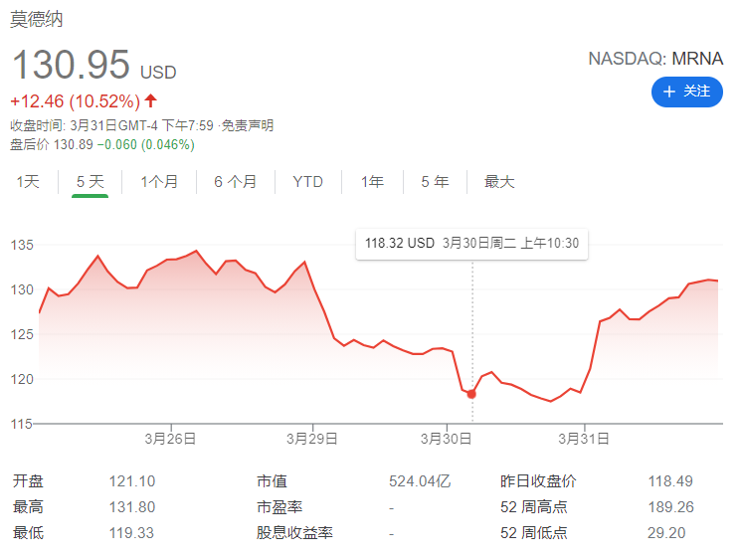Click the +12.46 (10.52%) price change
The height and width of the screenshot is (560, 742).
(76, 101)
